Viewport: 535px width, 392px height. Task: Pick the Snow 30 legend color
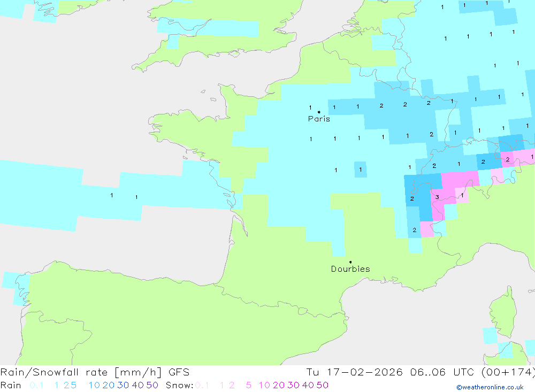[293, 385]
